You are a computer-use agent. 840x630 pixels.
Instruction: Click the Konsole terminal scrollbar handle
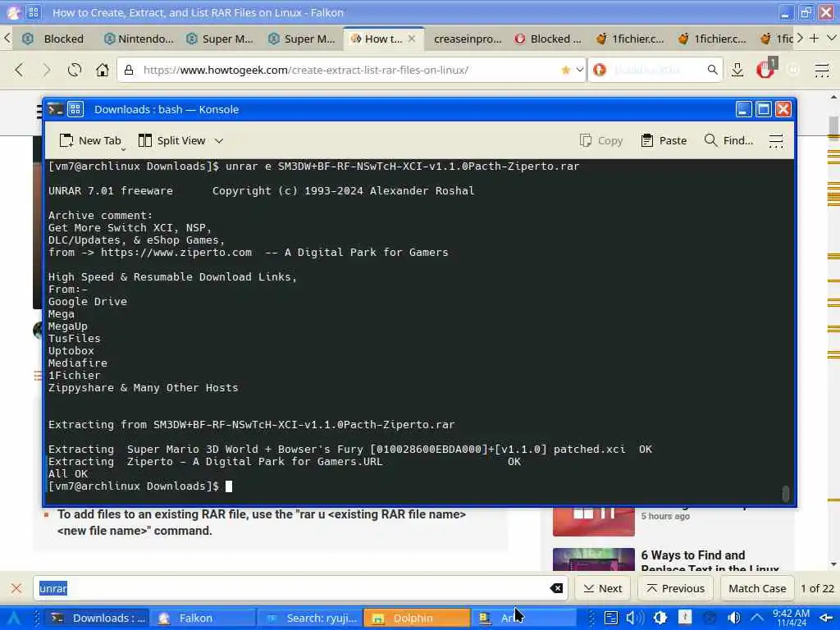[x=785, y=493]
